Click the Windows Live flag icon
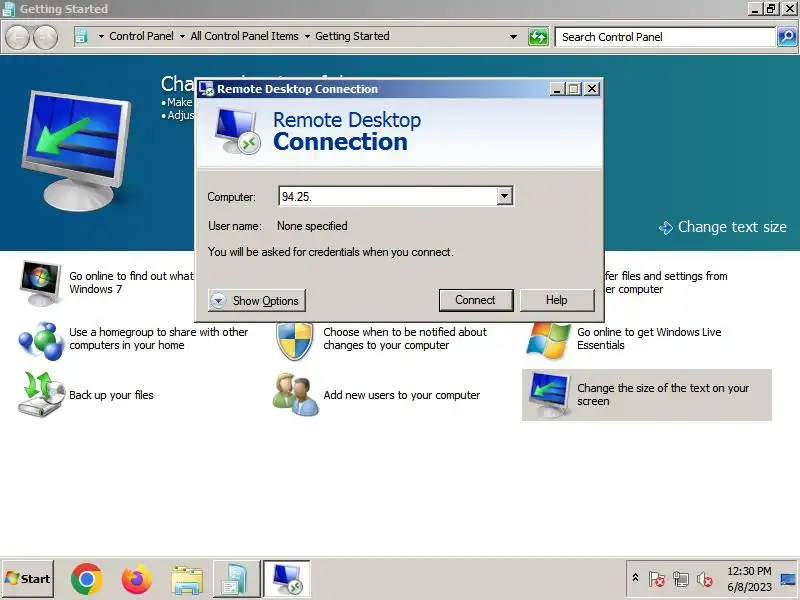Viewport: 800px width, 600px height. click(547, 340)
